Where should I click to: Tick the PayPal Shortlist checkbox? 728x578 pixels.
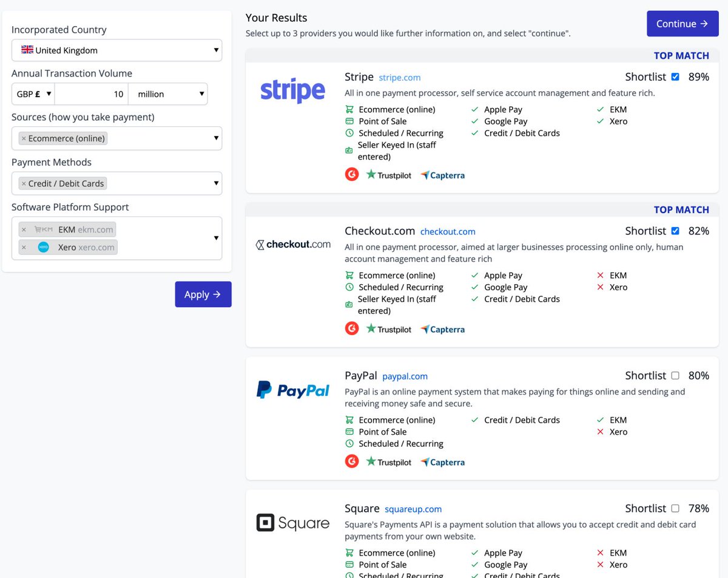tap(675, 375)
